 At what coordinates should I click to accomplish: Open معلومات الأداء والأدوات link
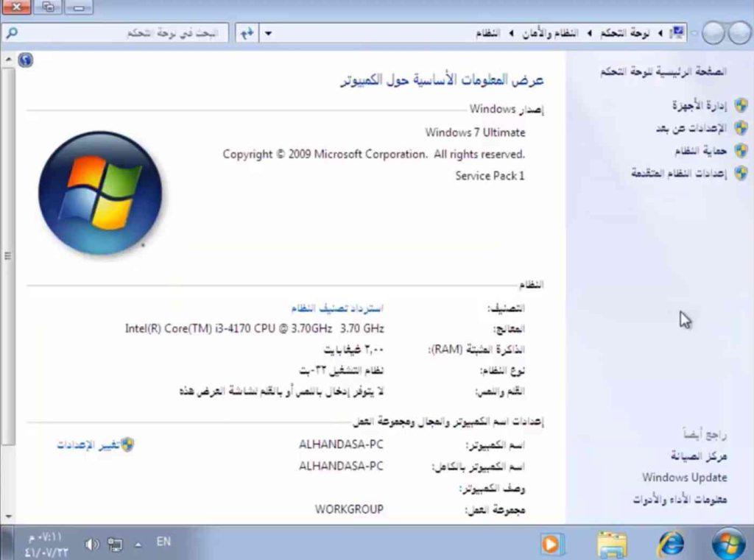click(680, 500)
